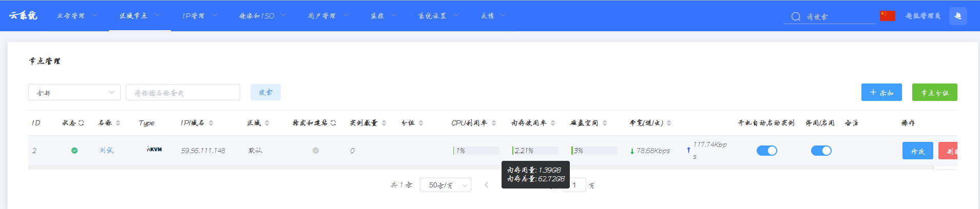Open the IP管理 menu in navbar

pos(199,16)
